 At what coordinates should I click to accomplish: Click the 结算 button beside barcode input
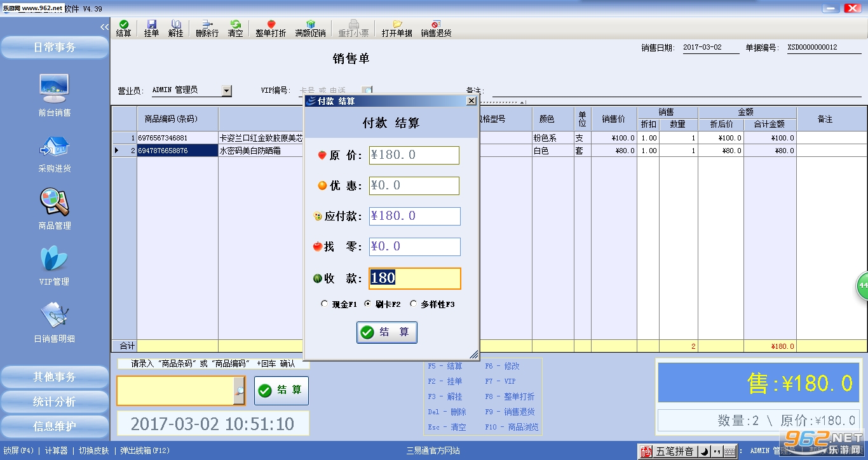[281, 391]
